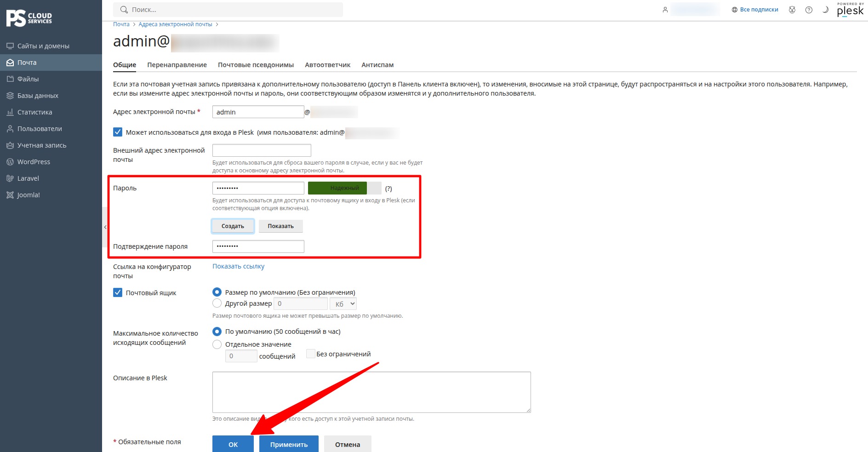This screenshot has width=868, height=452.
Task: Open Statistics via its chart icon
Action: click(10, 112)
